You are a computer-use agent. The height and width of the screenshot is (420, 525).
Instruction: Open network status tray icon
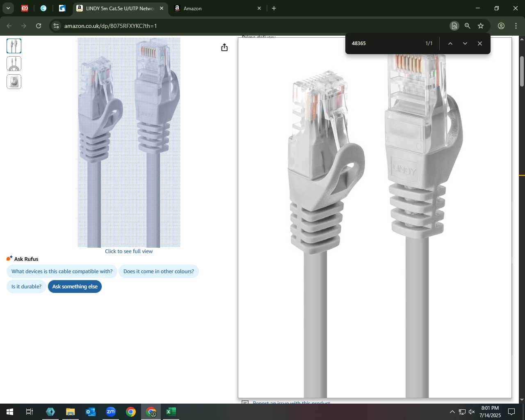pyautogui.click(x=462, y=412)
